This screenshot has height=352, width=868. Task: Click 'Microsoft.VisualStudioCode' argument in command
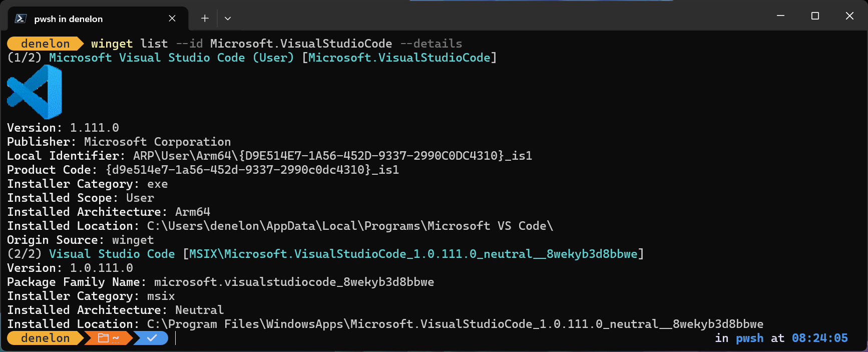pos(301,44)
